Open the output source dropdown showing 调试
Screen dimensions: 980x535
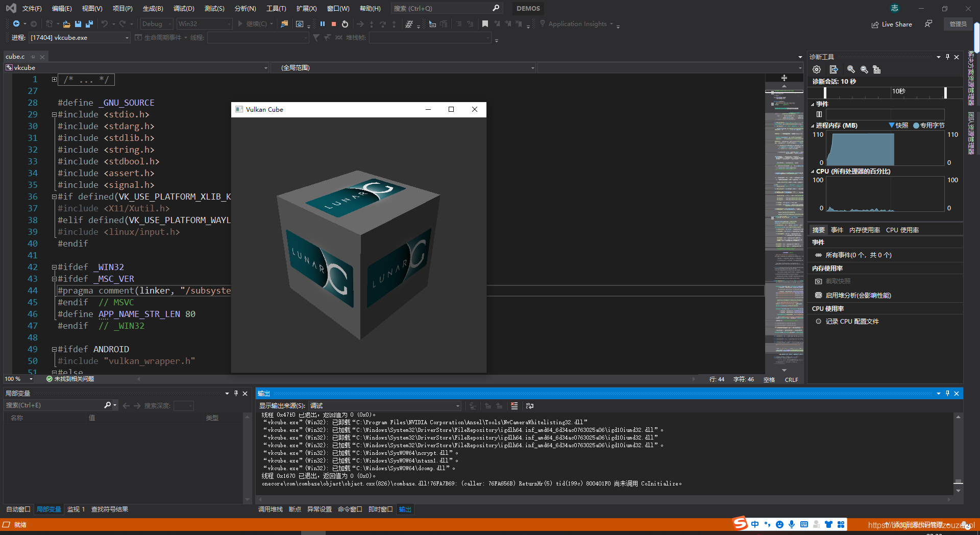click(385, 406)
